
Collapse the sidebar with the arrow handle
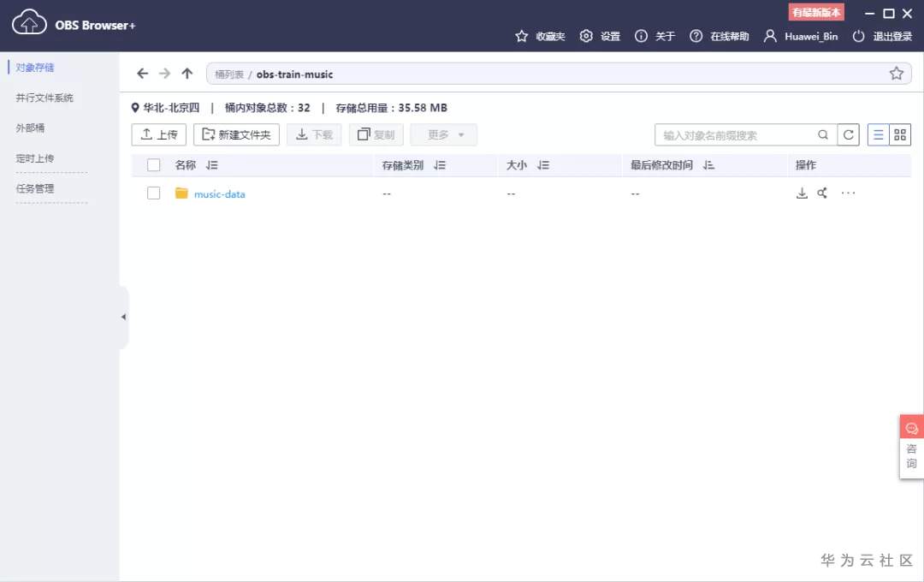123,318
